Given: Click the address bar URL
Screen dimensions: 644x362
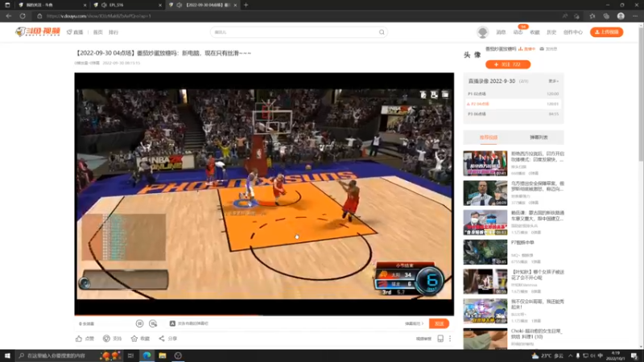Looking at the screenshot, I should pos(98,16).
